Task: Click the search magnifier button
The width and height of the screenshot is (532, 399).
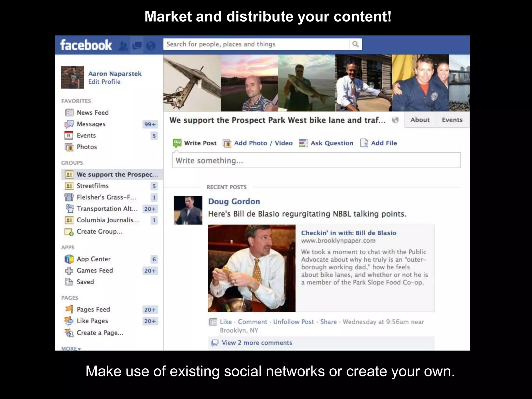Action: 355,44
